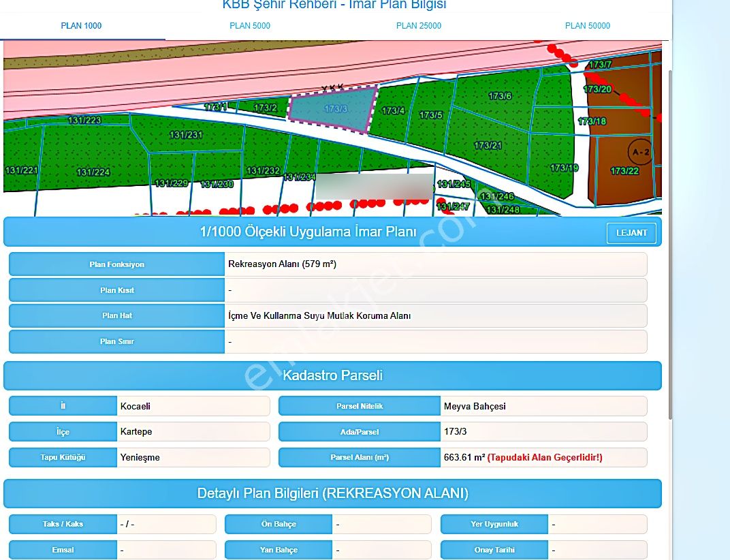Go to the PLAN 50000 tab
The image size is (730, 560).
click(587, 26)
